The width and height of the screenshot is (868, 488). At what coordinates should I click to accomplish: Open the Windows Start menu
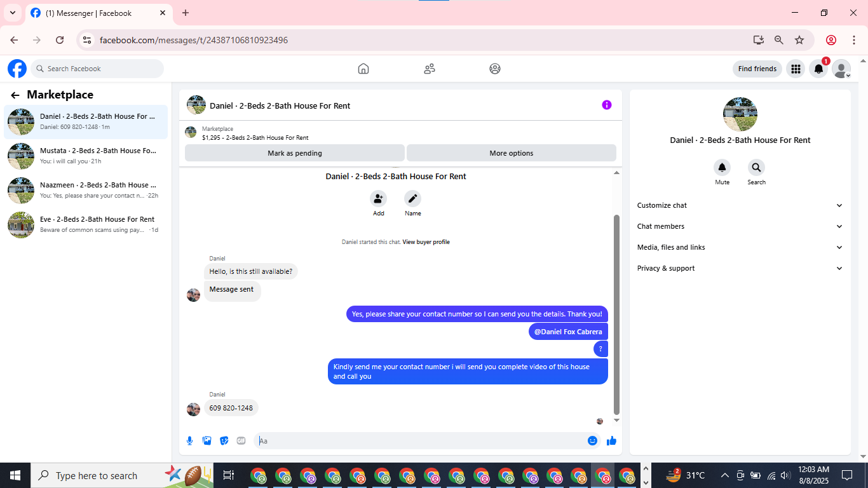pyautogui.click(x=15, y=475)
